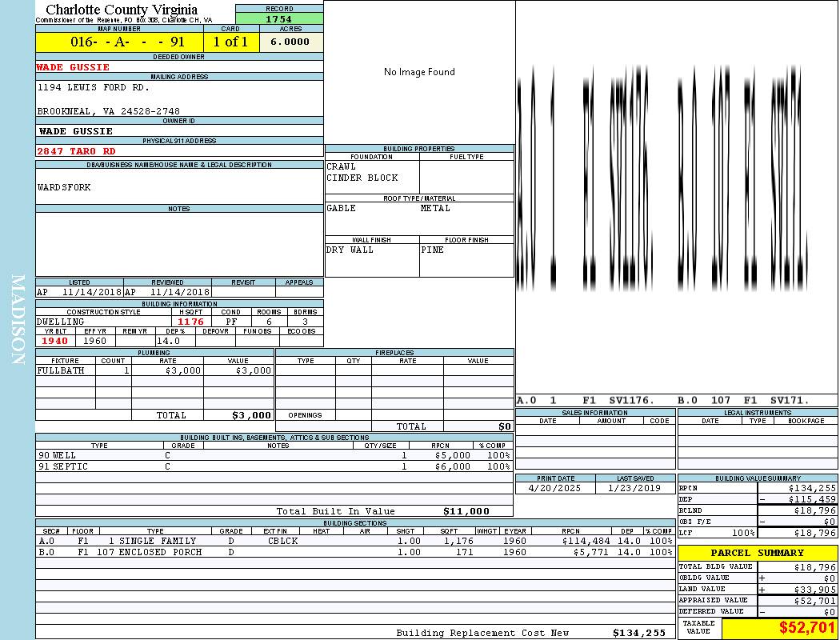Click 1 SINGLE FAMILY section type
Image resolution: width=840 pixels, height=640 pixels.
152,541
